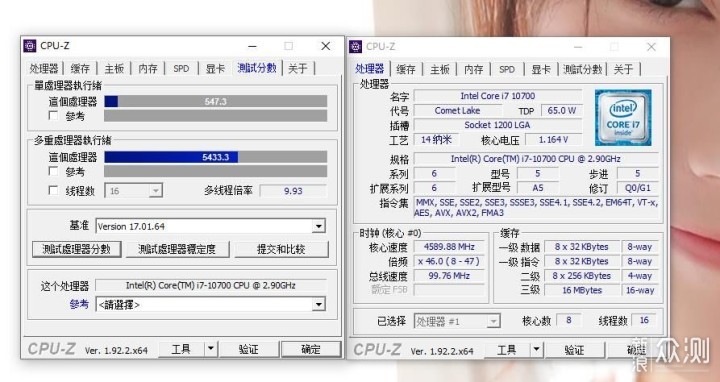Enable 參考 checkbox under single-thread section

pyautogui.click(x=54, y=115)
